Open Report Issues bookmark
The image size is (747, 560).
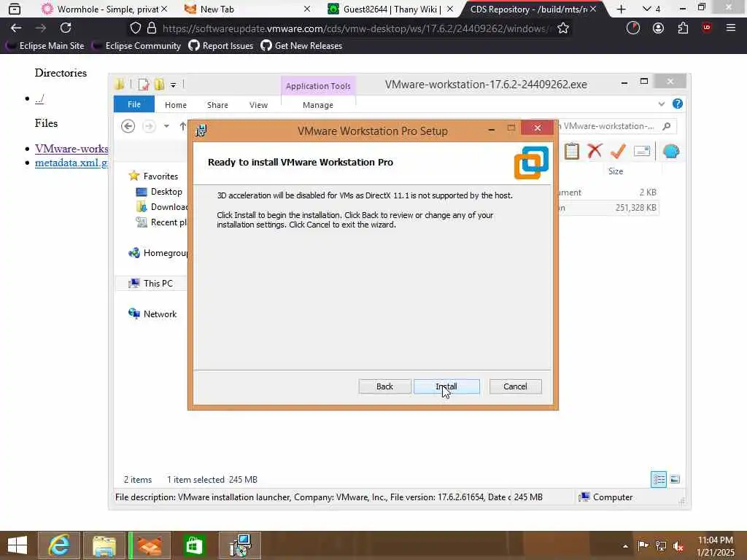[x=220, y=46]
